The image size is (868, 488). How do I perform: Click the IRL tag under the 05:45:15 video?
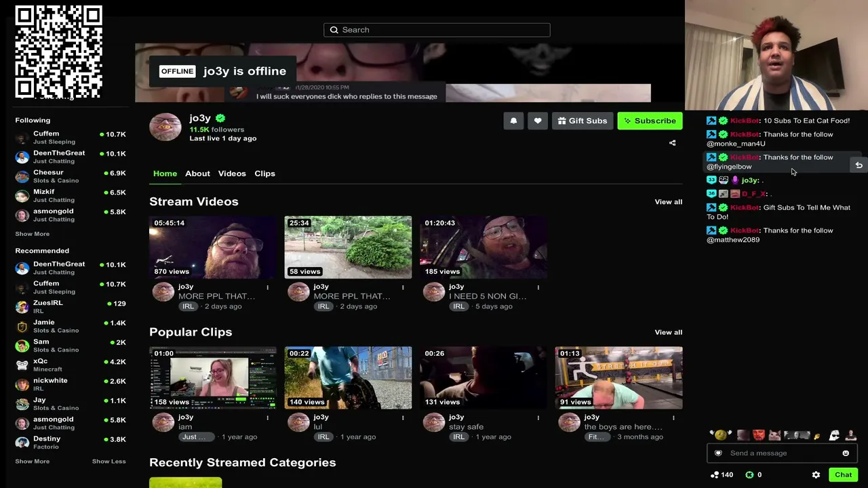[x=188, y=306]
